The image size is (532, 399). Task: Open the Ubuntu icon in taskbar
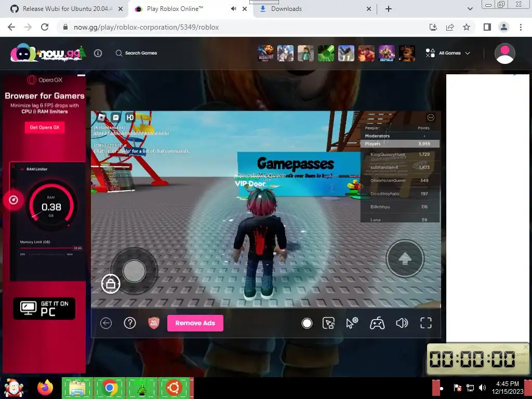(x=174, y=388)
